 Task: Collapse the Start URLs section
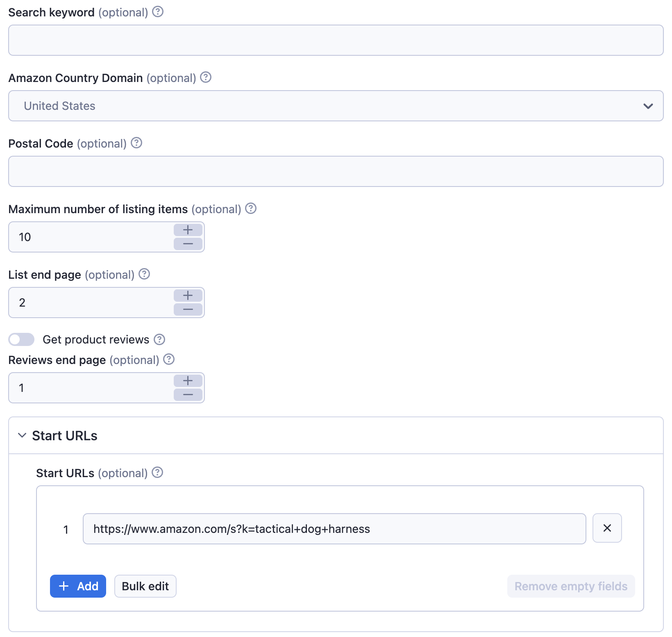tap(23, 435)
